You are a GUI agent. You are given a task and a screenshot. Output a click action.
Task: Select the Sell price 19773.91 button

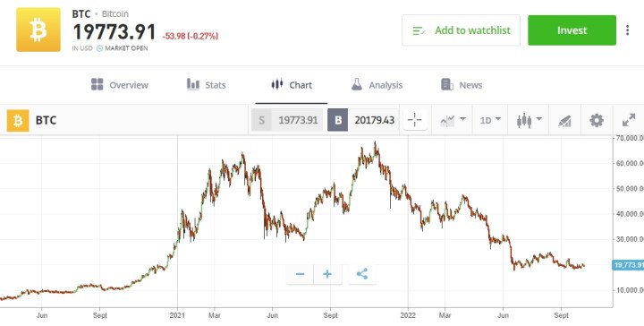[x=287, y=120]
